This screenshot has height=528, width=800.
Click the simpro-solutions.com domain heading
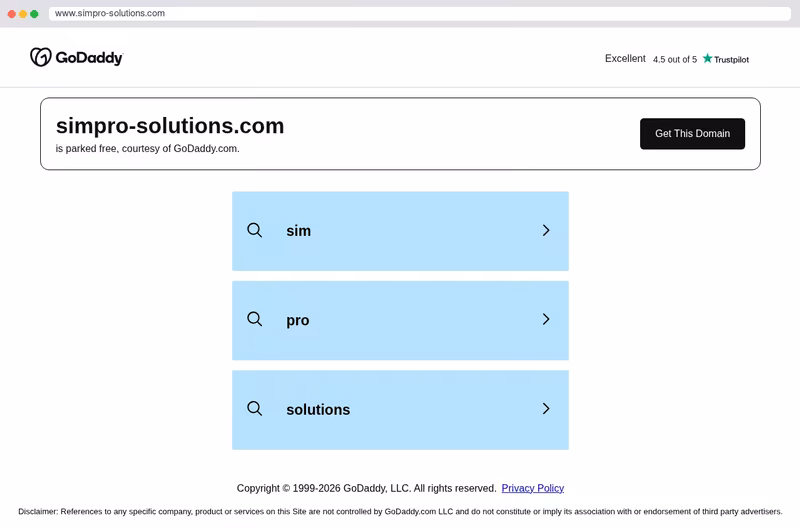170,125
